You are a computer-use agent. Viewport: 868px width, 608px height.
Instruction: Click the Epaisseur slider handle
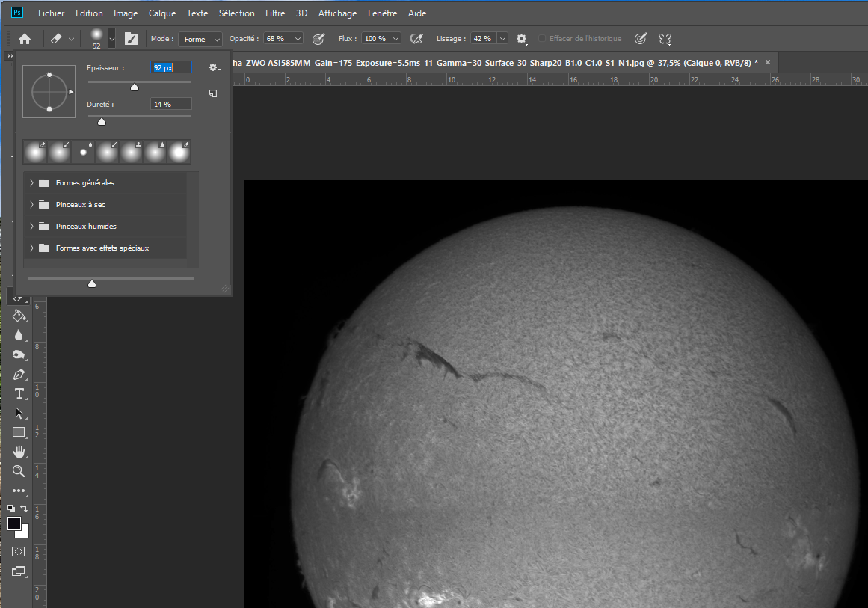135,87
